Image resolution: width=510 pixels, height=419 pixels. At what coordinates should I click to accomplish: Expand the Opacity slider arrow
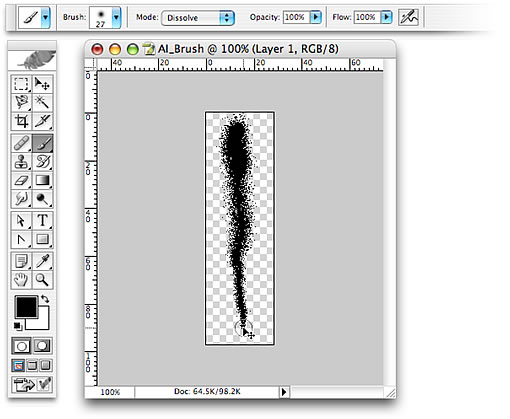point(315,17)
